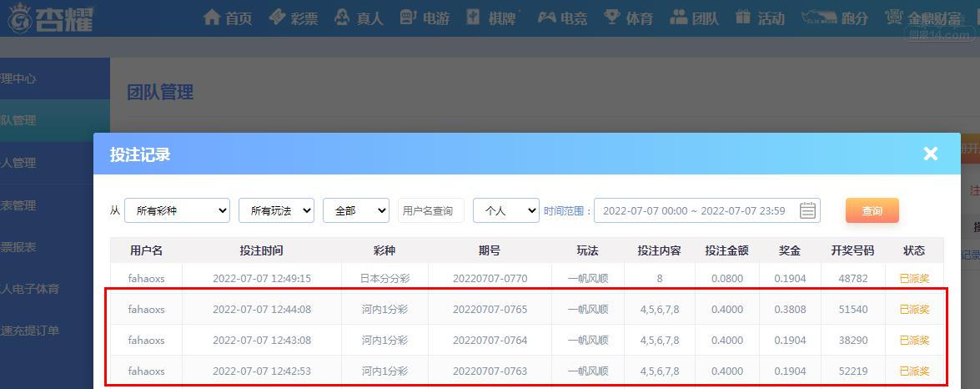Click the 杏耀 site logo
This screenshot has height=389, width=980.
coord(52,18)
